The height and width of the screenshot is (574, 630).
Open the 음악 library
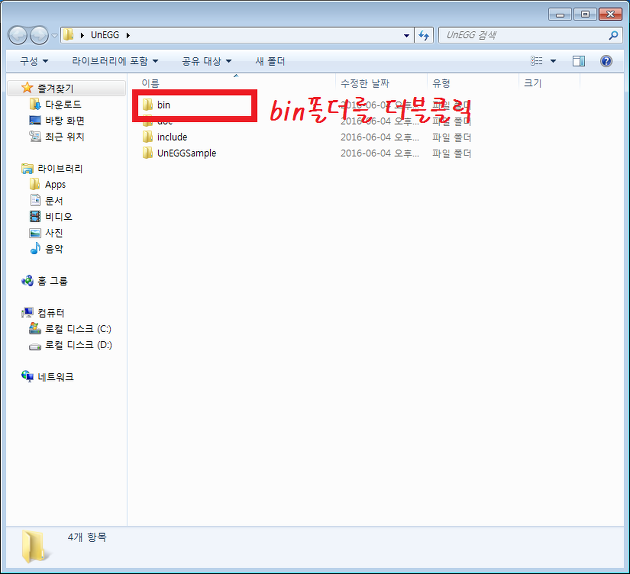(x=54, y=249)
